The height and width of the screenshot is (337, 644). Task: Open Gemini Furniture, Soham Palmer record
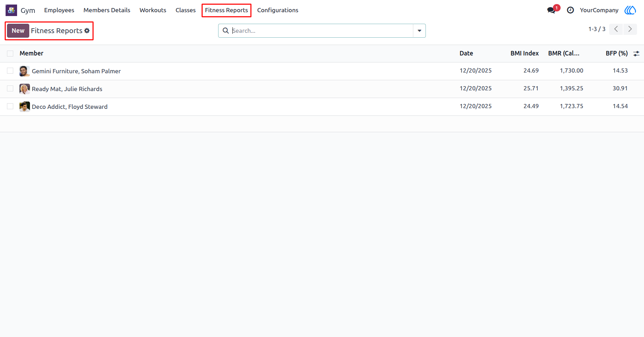pyautogui.click(x=76, y=71)
